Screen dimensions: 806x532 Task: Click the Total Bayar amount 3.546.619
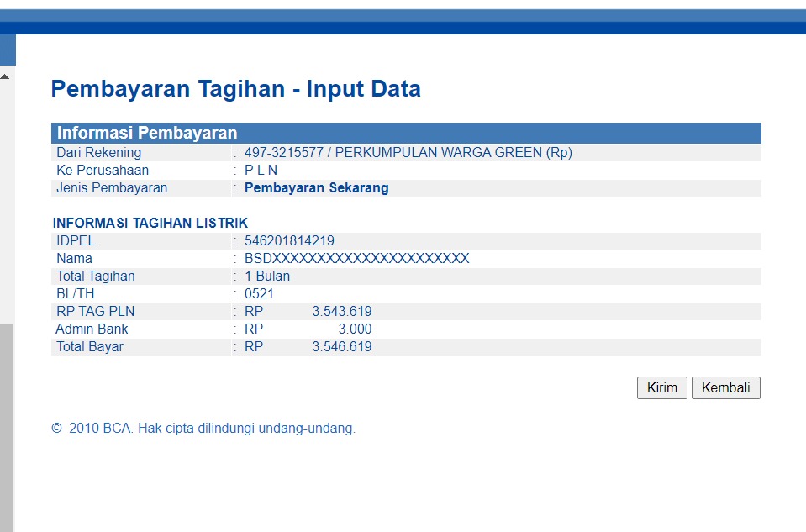click(x=341, y=347)
